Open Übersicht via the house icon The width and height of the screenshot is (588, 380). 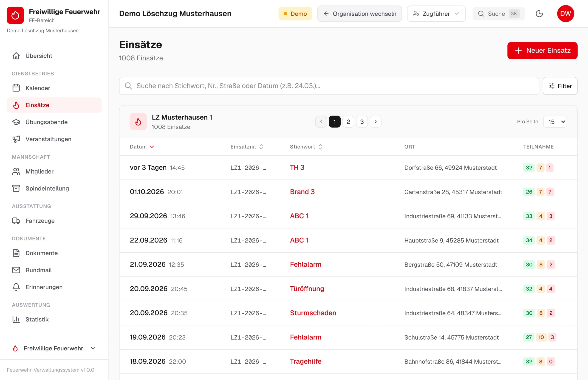coord(16,56)
